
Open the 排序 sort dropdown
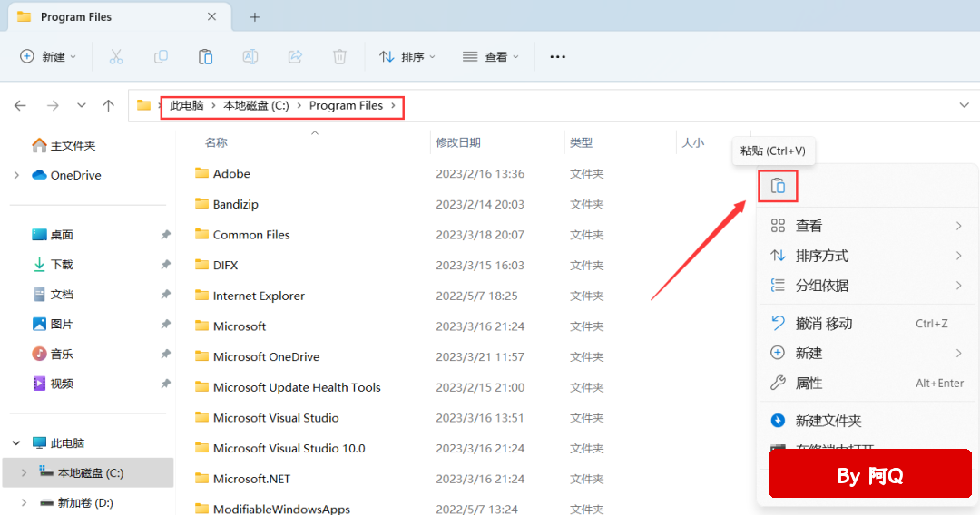point(407,56)
